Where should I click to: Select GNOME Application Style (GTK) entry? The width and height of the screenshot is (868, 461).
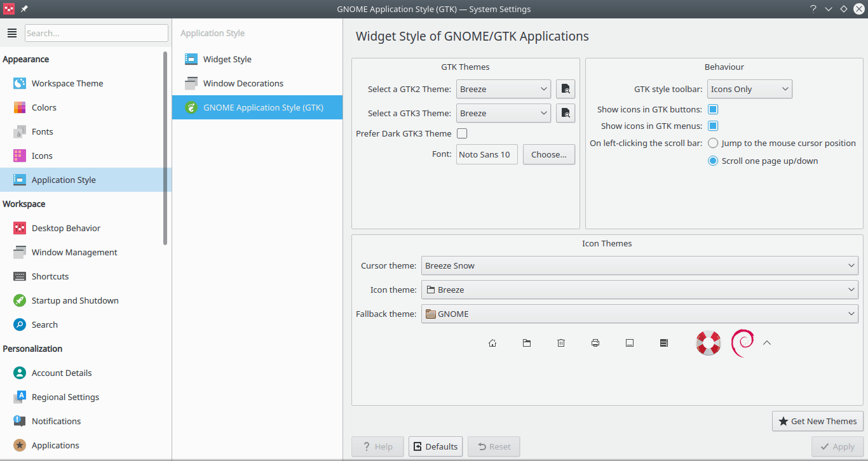[257, 107]
